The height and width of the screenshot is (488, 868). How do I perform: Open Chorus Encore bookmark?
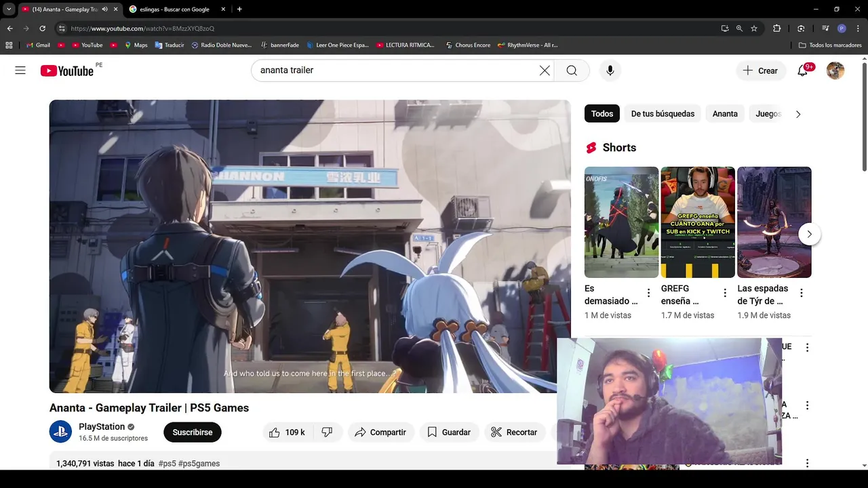(468, 45)
